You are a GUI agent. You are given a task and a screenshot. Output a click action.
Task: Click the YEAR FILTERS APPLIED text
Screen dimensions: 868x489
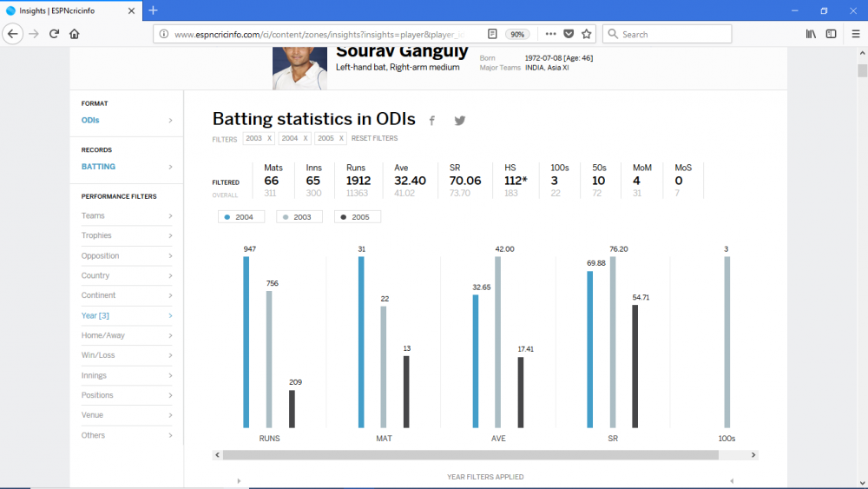click(x=485, y=477)
